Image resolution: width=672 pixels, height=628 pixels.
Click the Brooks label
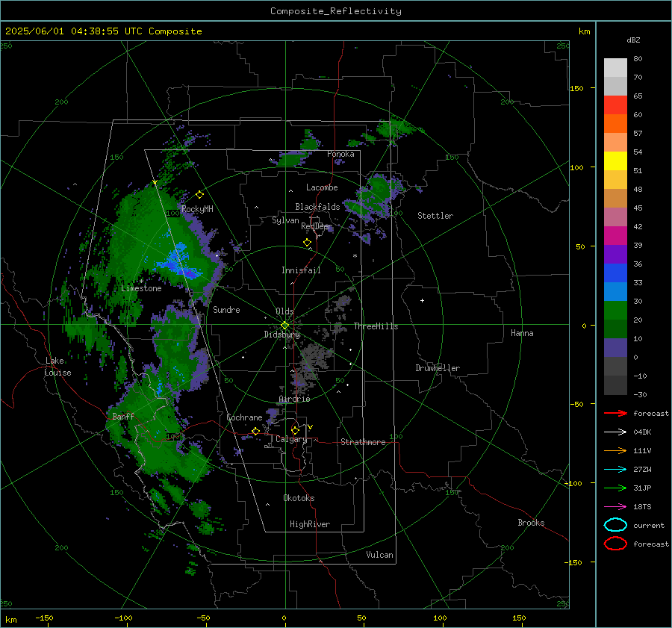click(531, 523)
